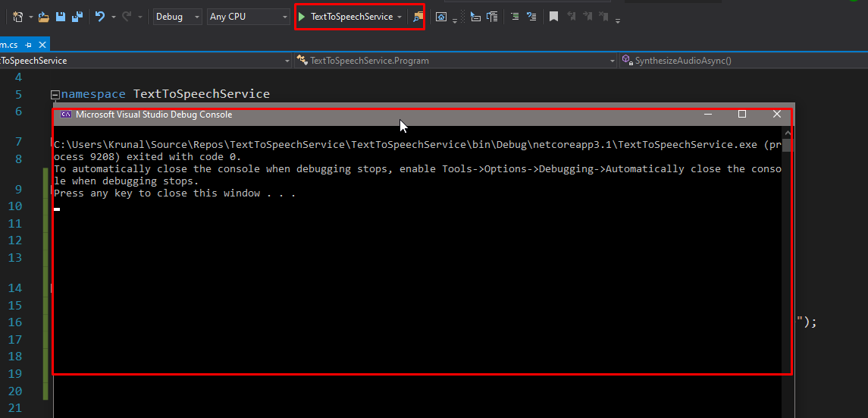Toggle a bookmark on the current line
Image resolution: width=868 pixels, height=418 pixels.
click(x=554, y=17)
